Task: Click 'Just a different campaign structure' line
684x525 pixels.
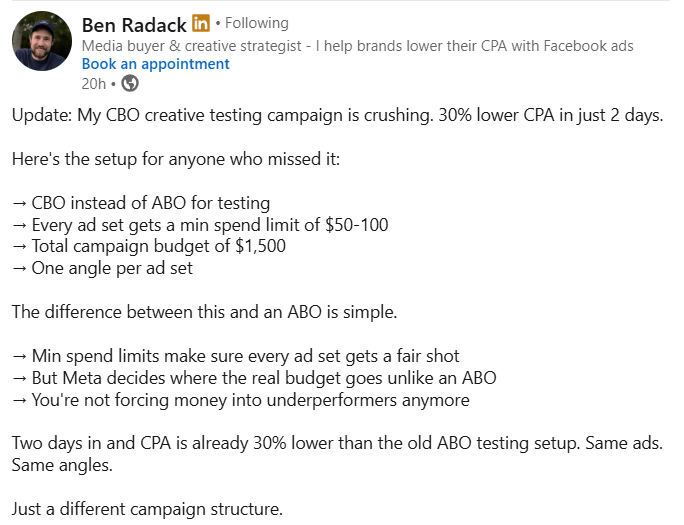Action: 147,509
